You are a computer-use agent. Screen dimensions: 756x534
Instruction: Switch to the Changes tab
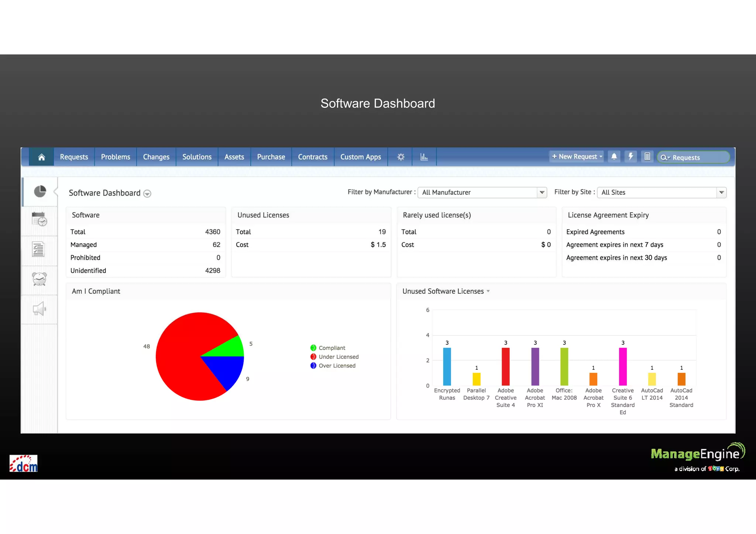click(x=156, y=157)
